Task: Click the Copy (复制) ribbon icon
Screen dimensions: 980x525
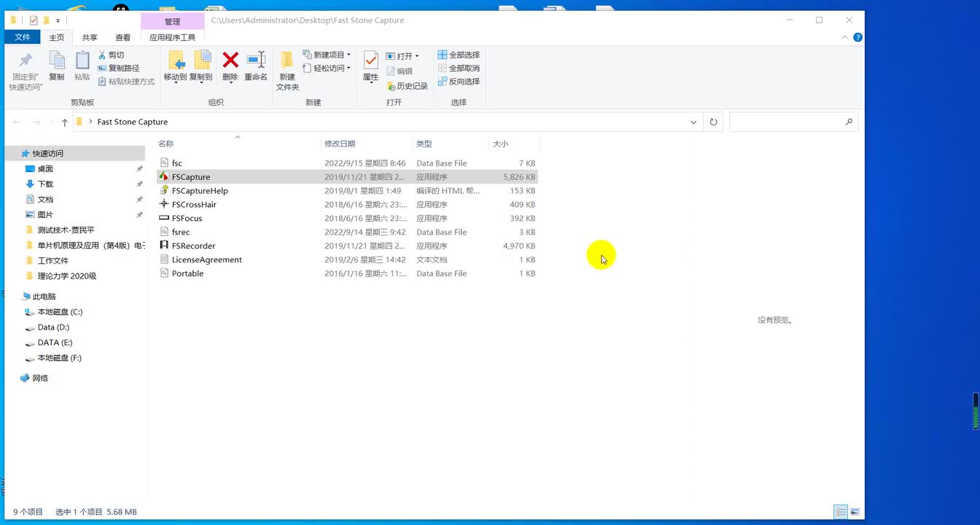Action: [56, 66]
